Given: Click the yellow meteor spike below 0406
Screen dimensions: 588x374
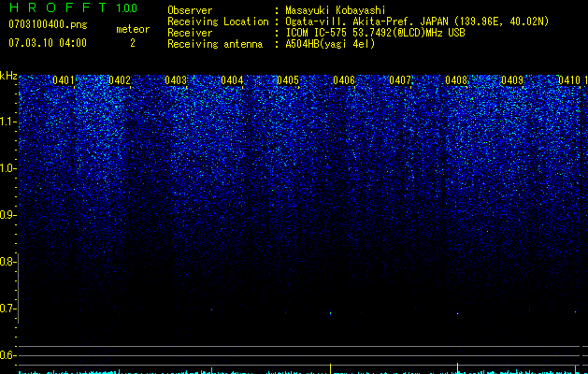Looking at the screenshot, I should pyautogui.click(x=330, y=368).
